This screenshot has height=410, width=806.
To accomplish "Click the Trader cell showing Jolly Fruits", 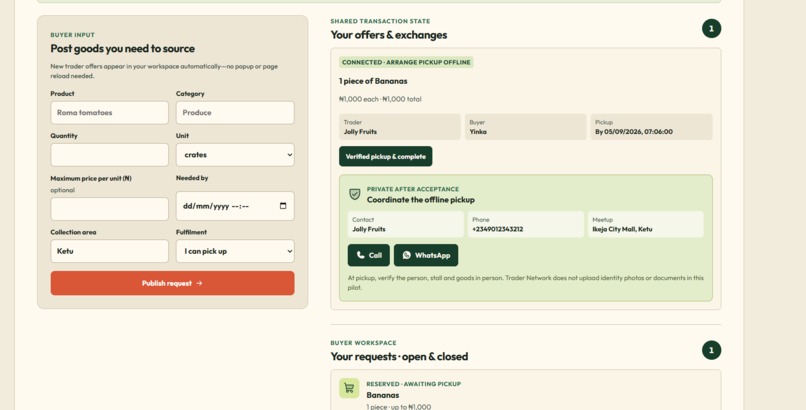I will pos(399,127).
